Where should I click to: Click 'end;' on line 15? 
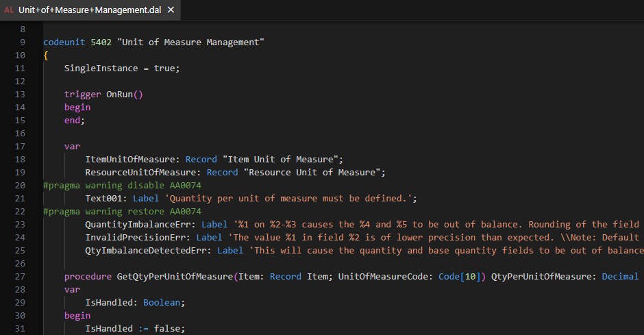click(75, 121)
